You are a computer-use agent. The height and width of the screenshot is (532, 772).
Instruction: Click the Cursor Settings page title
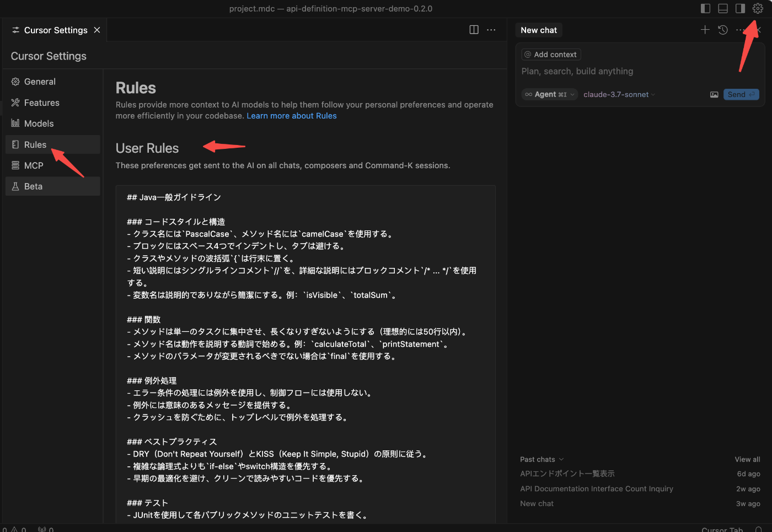(49, 56)
